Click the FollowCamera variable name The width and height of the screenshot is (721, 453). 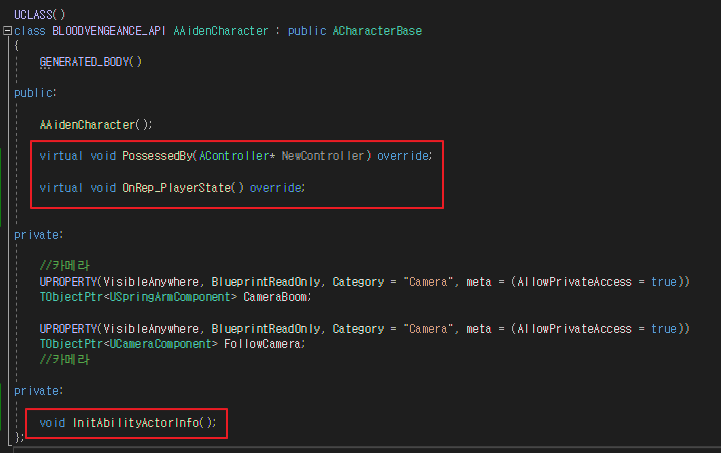click(x=263, y=344)
